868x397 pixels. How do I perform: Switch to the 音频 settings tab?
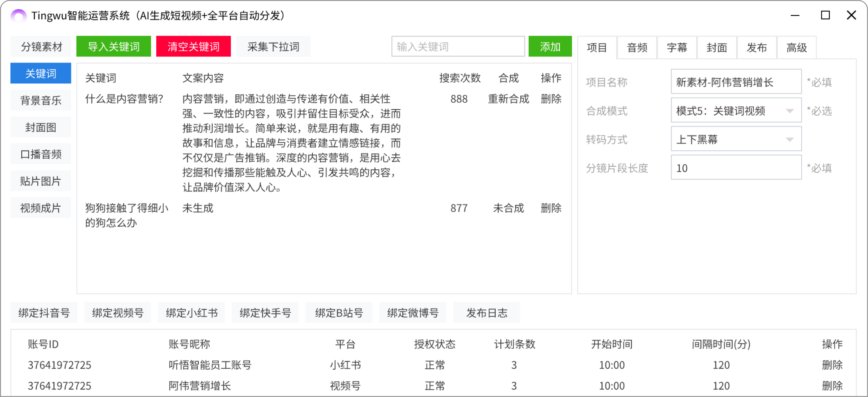[637, 48]
